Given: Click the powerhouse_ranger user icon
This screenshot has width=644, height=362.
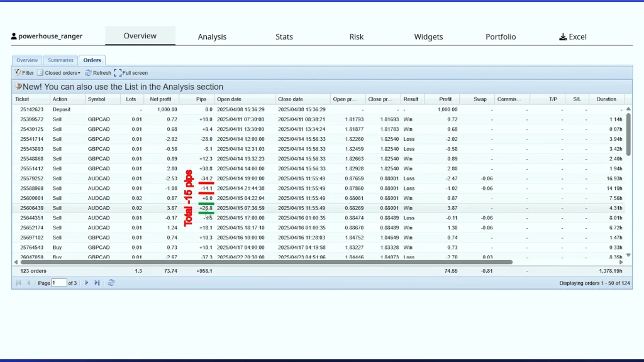Looking at the screenshot, I should 14,36.
